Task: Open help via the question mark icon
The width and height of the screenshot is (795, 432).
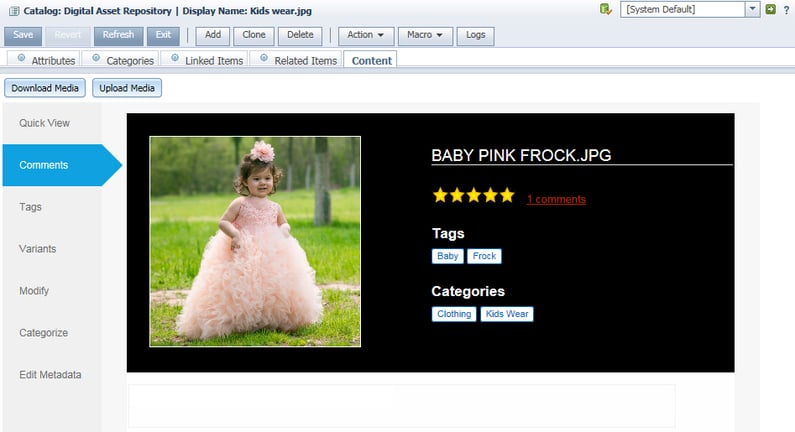Action: pos(786,10)
